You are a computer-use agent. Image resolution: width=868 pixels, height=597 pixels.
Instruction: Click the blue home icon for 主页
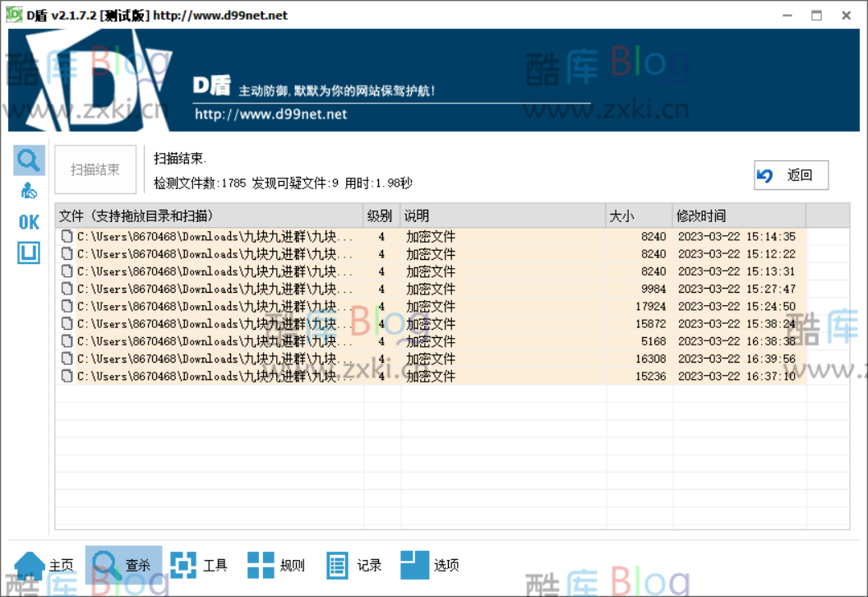click(x=29, y=565)
